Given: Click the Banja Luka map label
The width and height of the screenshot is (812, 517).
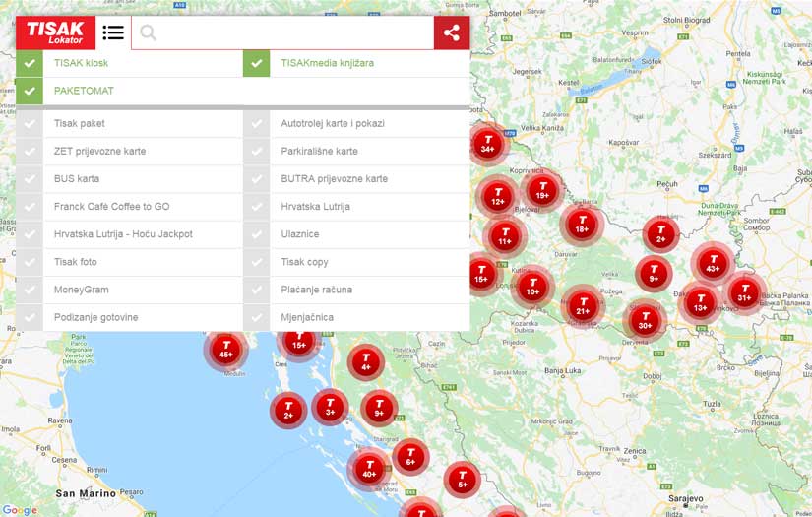Looking at the screenshot, I should coord(562,371).
